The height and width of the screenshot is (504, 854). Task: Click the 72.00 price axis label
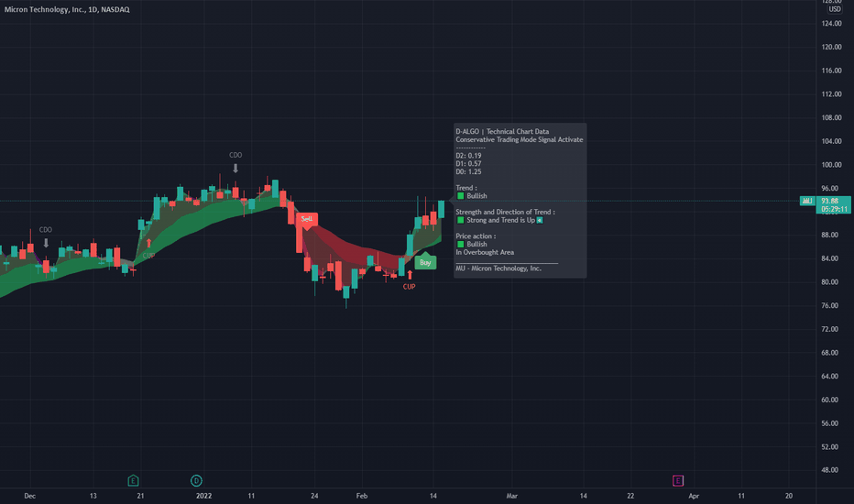(x=831, y=329)
